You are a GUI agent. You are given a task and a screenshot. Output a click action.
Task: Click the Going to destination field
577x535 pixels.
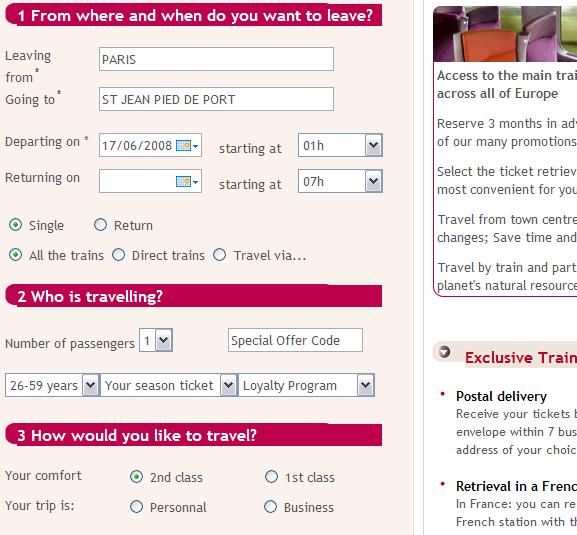tap(216, 99)
